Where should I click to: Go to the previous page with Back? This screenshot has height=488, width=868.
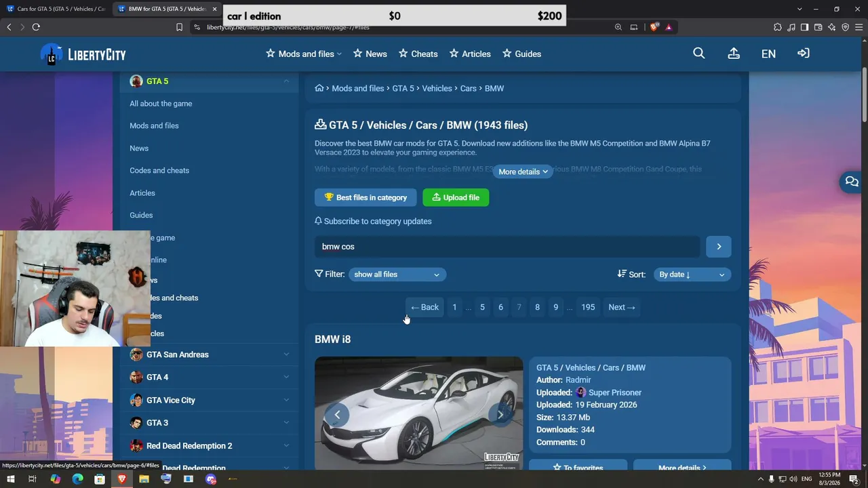[x=425, y=308]
